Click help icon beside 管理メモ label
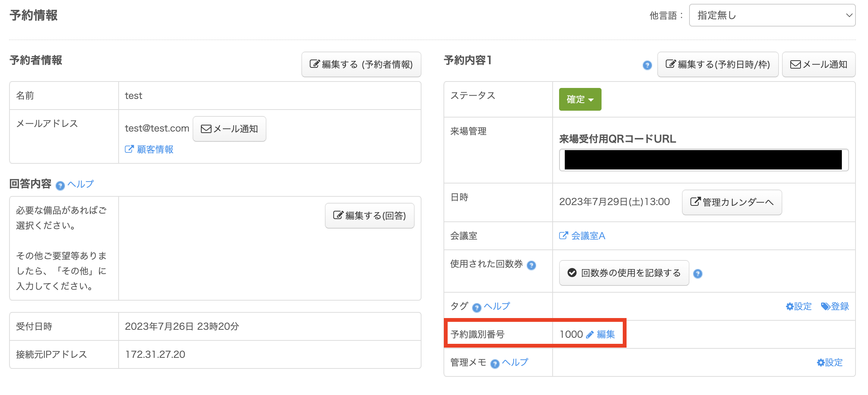This screenshot has height=395, width=868. (495, 364)
